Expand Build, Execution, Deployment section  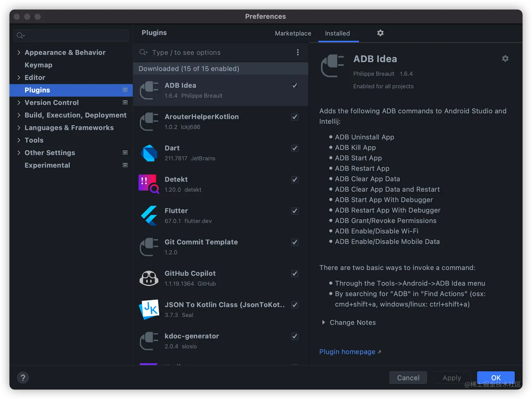click(x=19, y=115)
